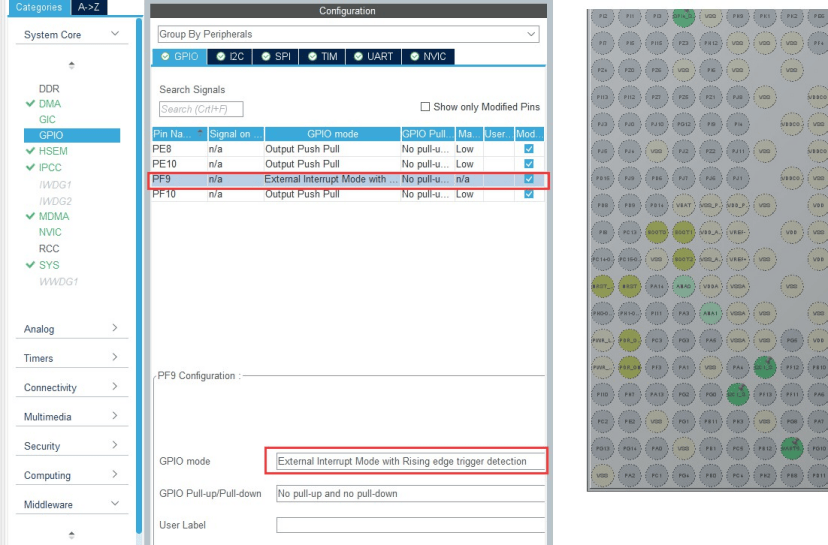Screen dimensions: 828x545
Task: Select the ANA1 pin on the chip view
Action: pos(711,313)
